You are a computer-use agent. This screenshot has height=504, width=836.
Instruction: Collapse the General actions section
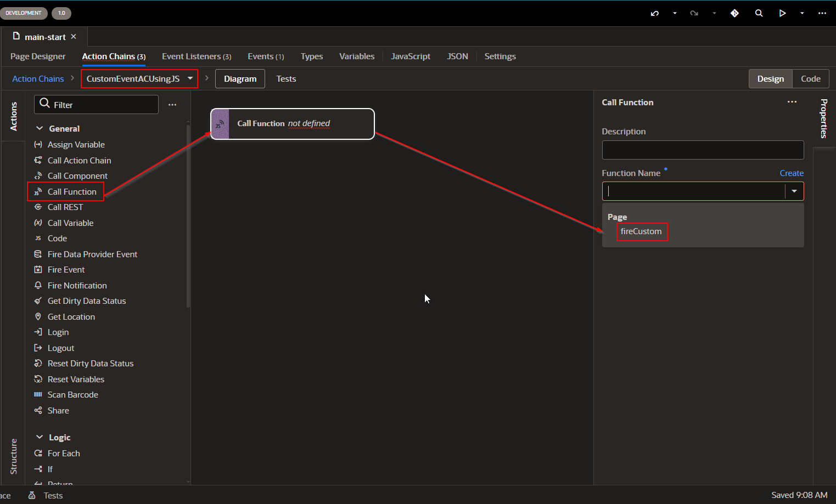[x=40, y=128]
